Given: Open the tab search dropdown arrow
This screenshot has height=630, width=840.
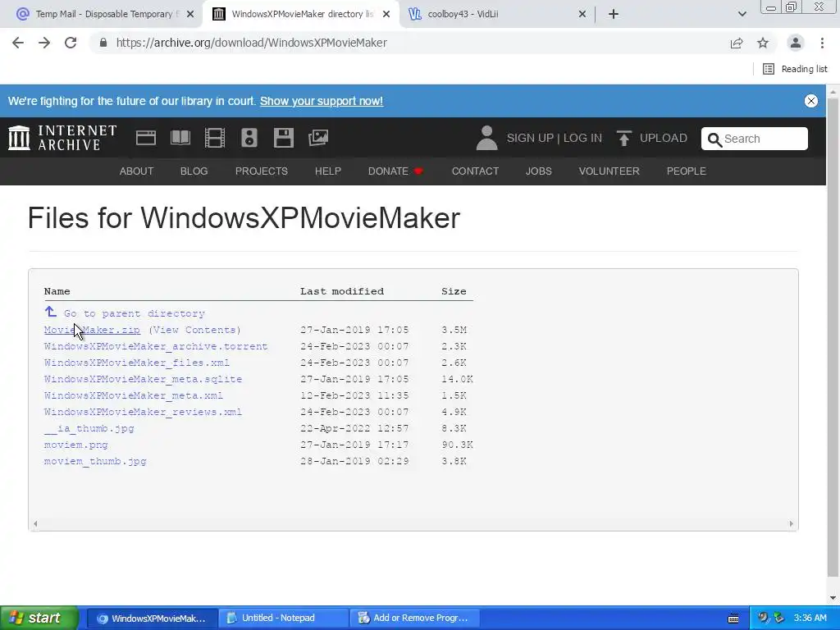Looking at the screenshot, I should pos(742,14).
